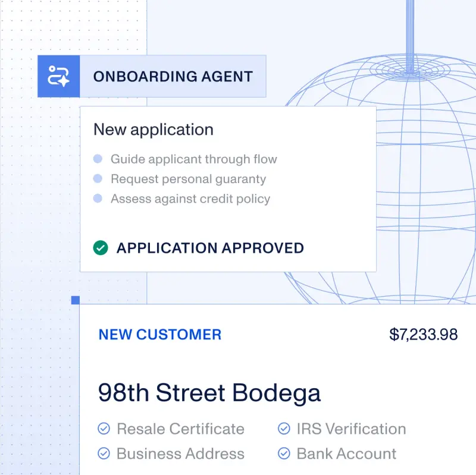Click the Onboarding Agent workflow icon
This screenshot has height=475, width=476.
pyautogui.click(x=58, y=76)
